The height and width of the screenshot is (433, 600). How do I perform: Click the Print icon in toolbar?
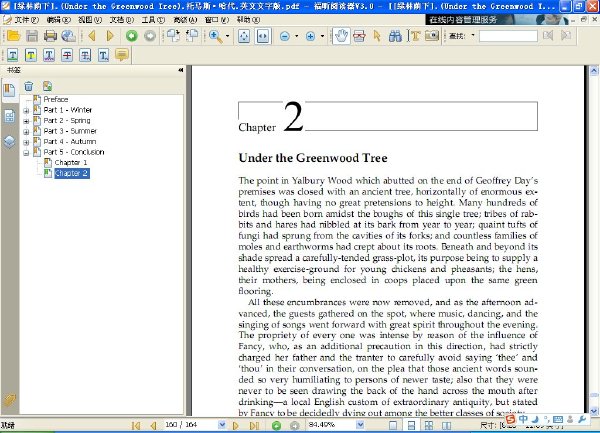point(50,36)
